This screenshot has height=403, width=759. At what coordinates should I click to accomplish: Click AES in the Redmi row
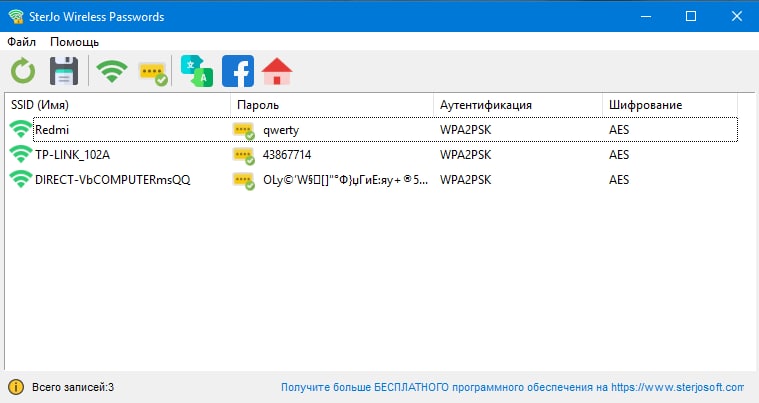click(x=619, y=130)
